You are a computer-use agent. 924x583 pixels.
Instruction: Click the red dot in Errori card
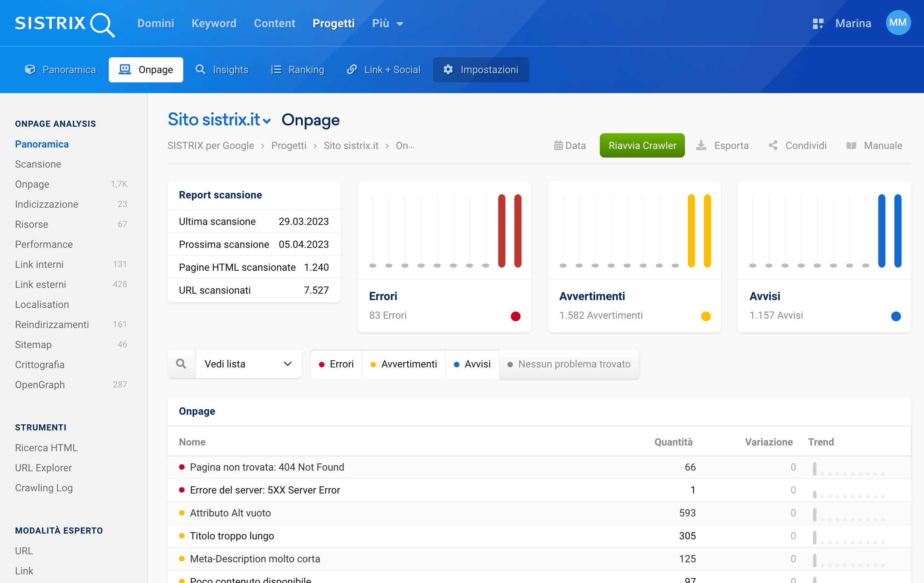pos(516,316)
